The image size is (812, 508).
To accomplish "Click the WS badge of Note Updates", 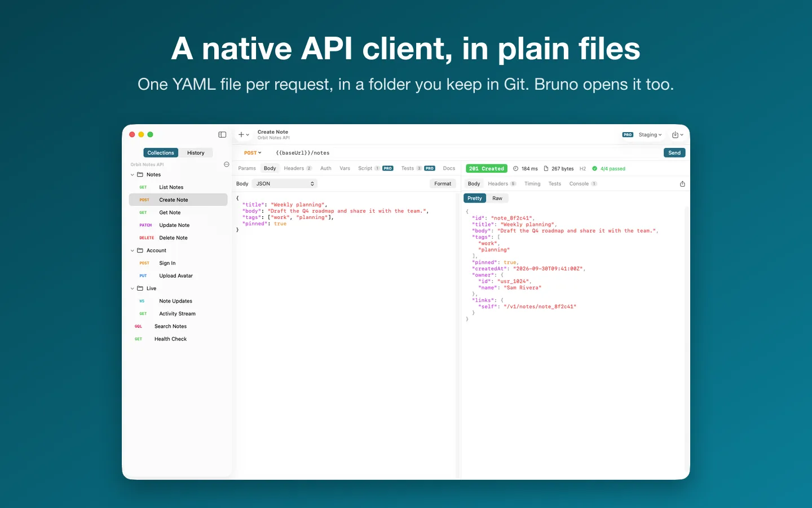I will [142, 301].
